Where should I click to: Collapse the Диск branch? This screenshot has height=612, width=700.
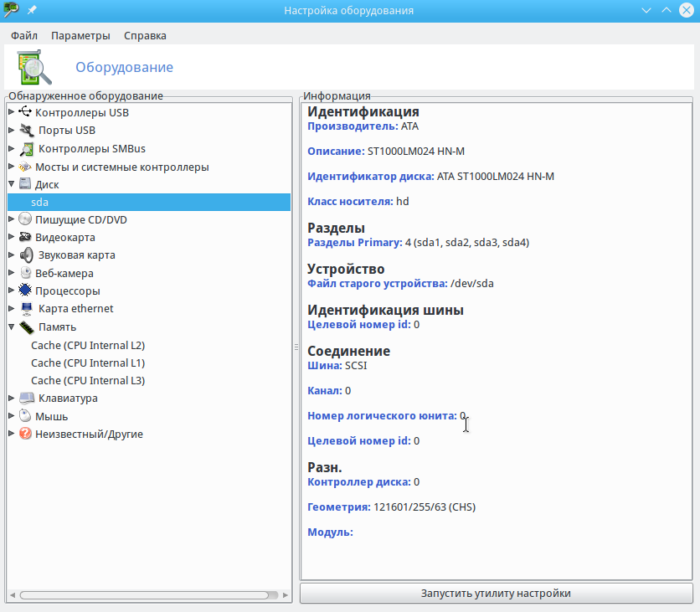click(x=12, y=183)
